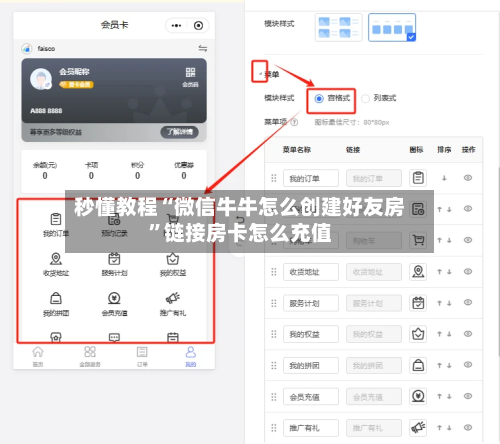Toggle visibility of 购物车 menu item
Image resolution: width=500 pixels, height=444 pixels.
pos(468,240)
